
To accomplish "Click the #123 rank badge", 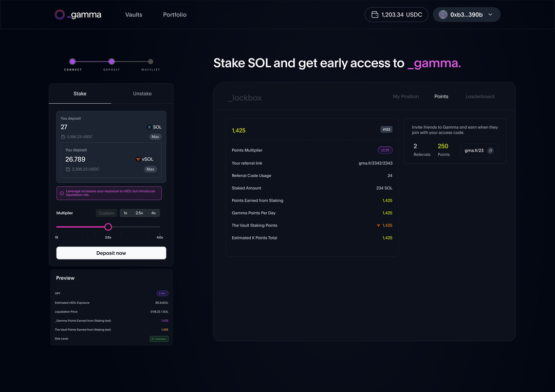I will 386,129.
